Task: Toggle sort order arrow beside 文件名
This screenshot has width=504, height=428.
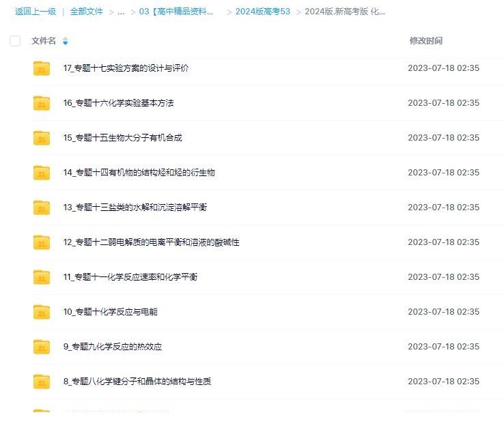Action: [x=66, y=41]
